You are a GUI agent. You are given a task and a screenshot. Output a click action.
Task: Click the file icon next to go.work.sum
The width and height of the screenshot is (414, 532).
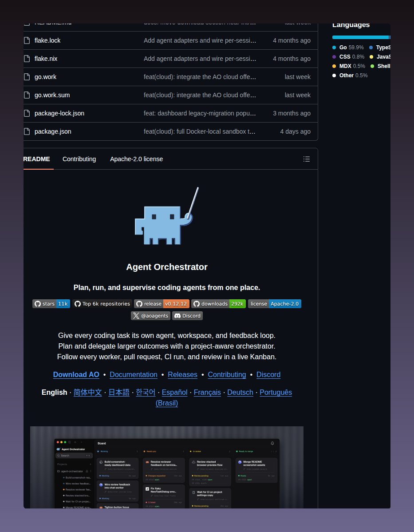(x=27, y=95)
